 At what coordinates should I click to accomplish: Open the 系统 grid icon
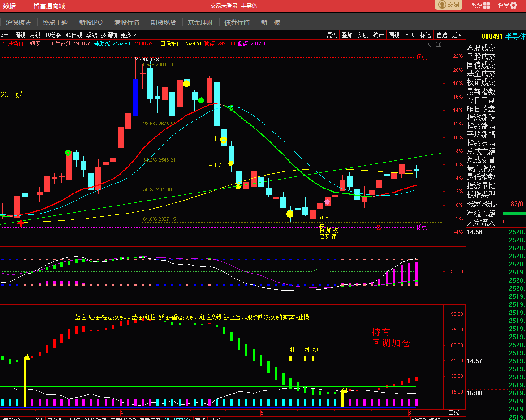click(487, 5)
